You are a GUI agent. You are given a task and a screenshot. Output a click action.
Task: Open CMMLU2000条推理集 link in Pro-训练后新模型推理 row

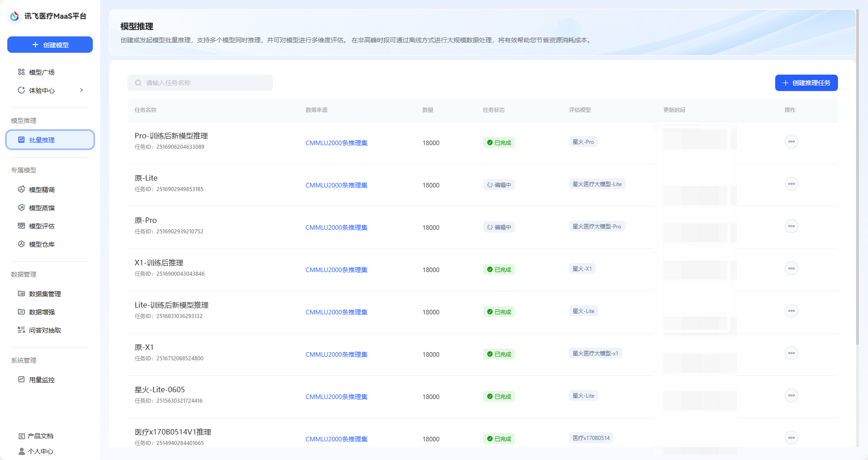pos(337,143)
